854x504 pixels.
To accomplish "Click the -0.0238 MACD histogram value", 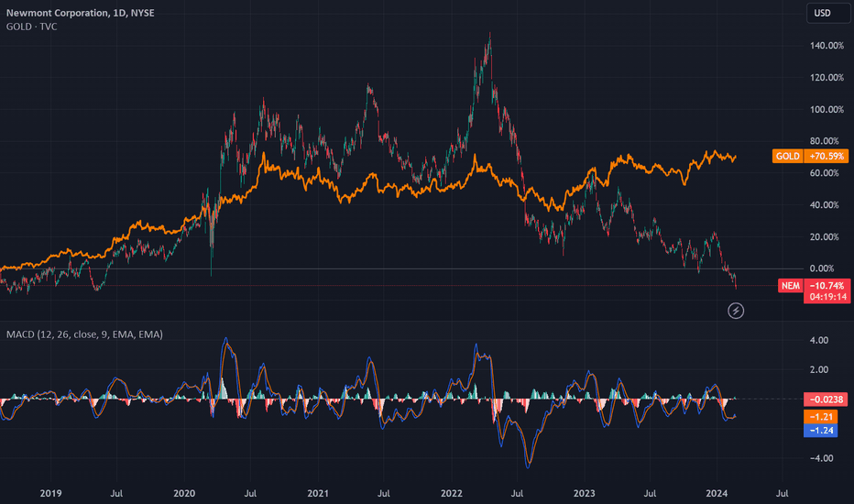I will [826, 400].
